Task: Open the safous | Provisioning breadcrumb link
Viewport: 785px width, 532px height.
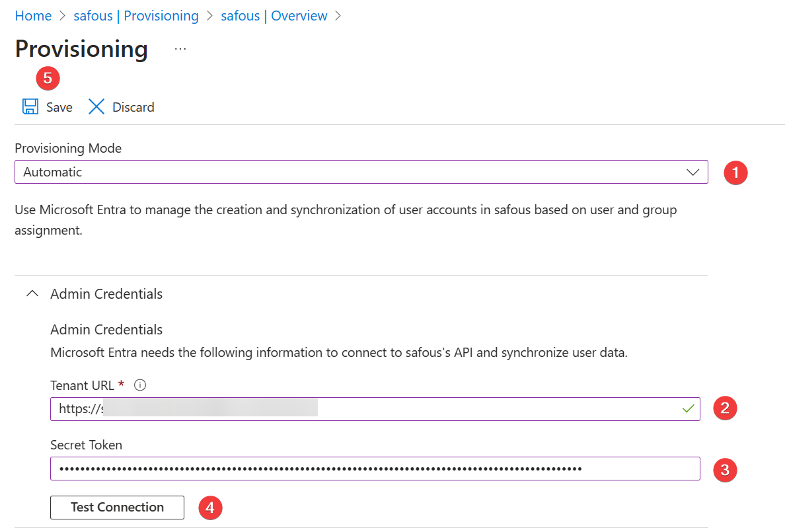Action: tap(135, 15)
